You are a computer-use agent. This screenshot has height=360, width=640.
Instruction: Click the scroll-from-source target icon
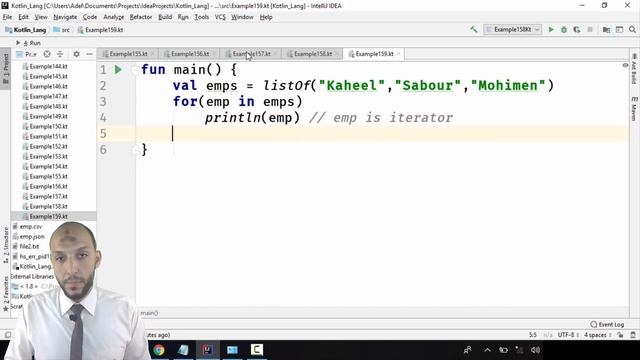pyautogui.click(x=47, y=54)
